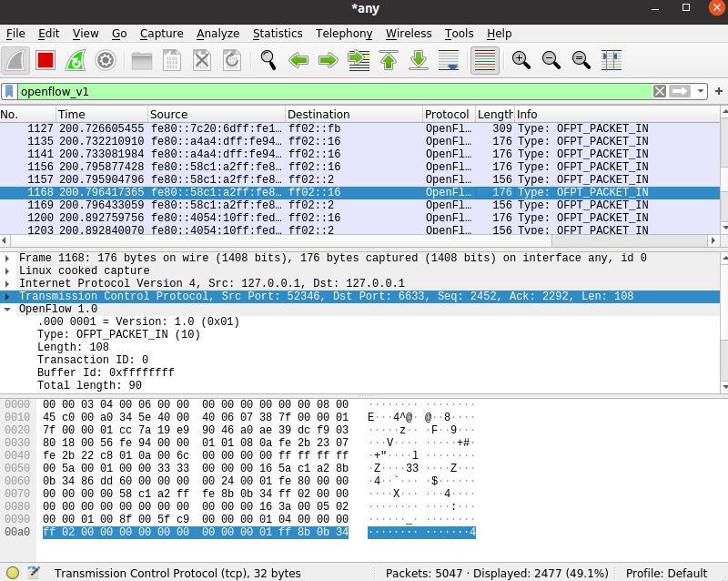The height and width of the screenshot is (581, 728).
Task: Open the Go menu
Action: pos(119,34)
